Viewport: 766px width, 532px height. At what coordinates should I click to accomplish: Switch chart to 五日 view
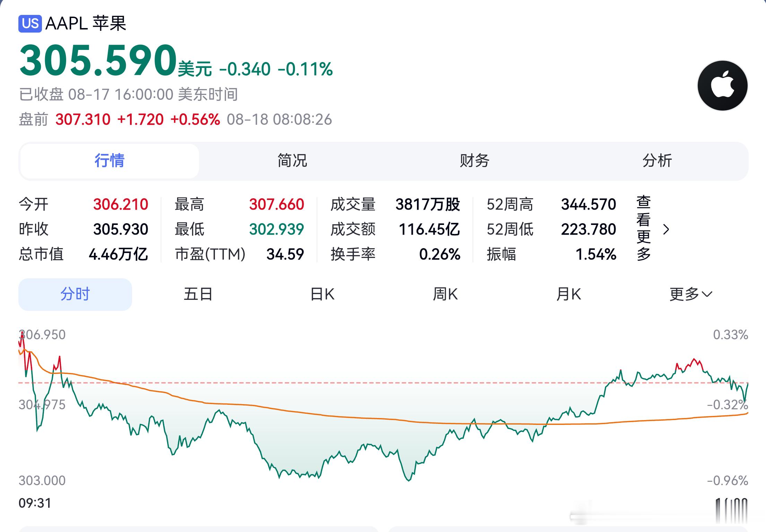click(198, 294)
